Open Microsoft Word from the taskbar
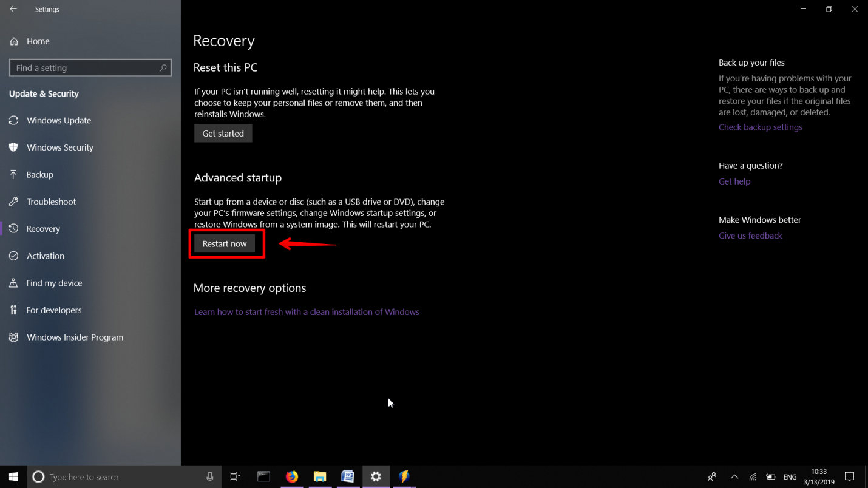Viewport: 868px width, 488px height. pyautogui.click(x=348, y=477)
